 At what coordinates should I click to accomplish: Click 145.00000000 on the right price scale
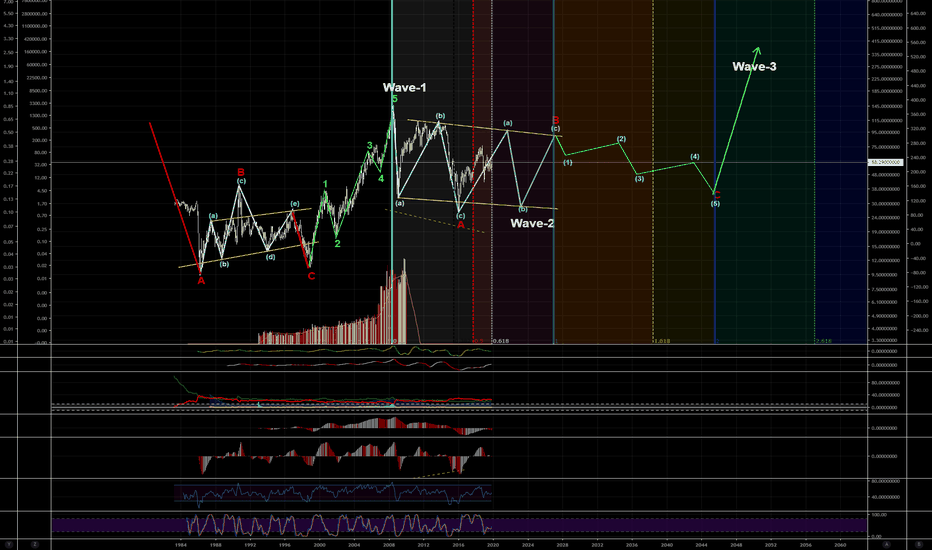coord(885,106)
